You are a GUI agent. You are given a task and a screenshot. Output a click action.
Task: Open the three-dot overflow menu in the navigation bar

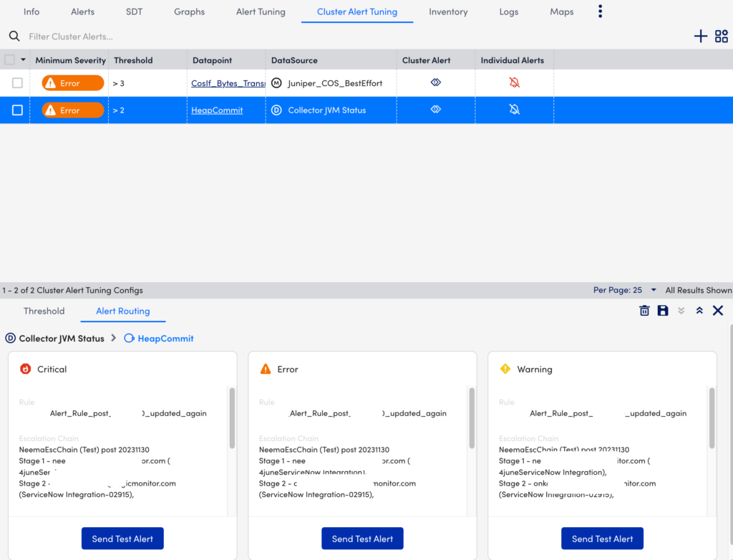click(x=600, y=11)
